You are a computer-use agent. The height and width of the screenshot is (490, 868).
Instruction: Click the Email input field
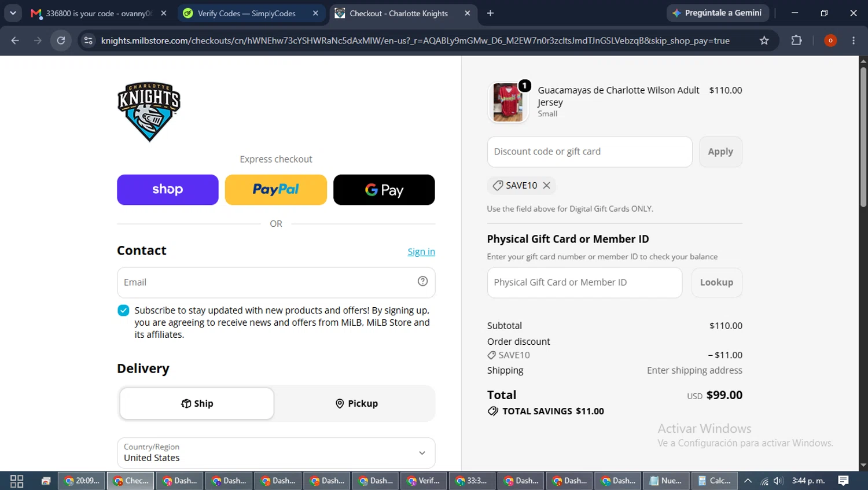coord(276,282)
